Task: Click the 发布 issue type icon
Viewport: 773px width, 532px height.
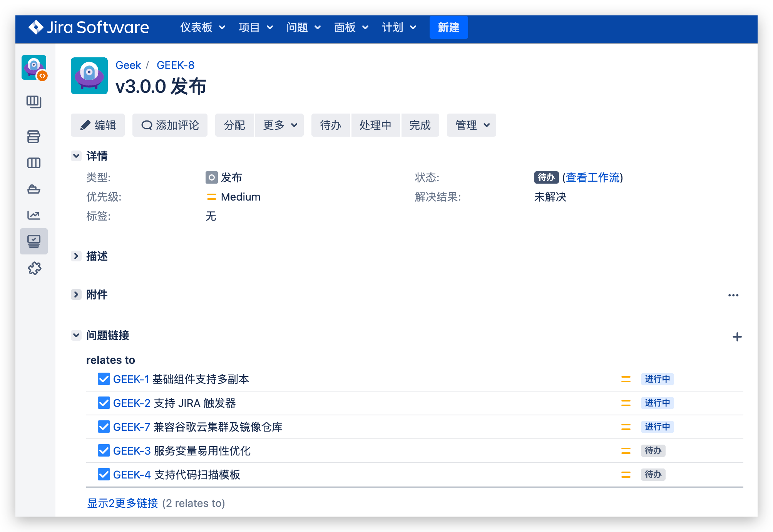Action: click(x=211, y=177)
